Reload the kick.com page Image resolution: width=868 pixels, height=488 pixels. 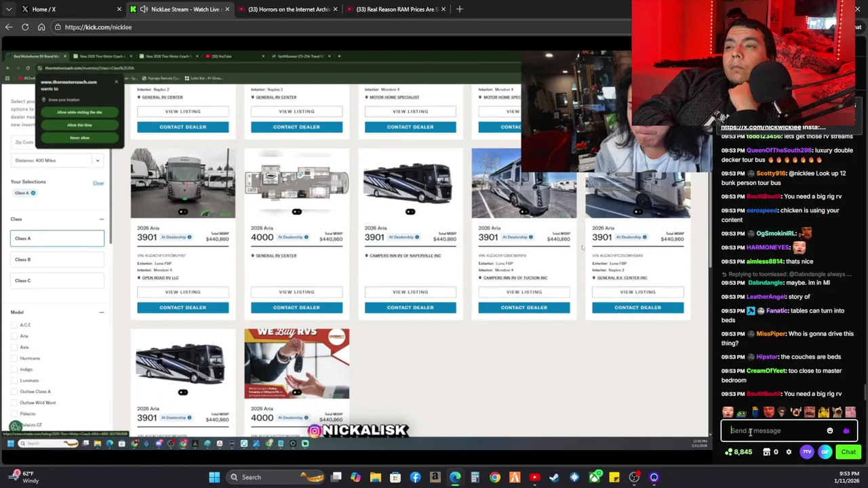[x=25, y=27]
